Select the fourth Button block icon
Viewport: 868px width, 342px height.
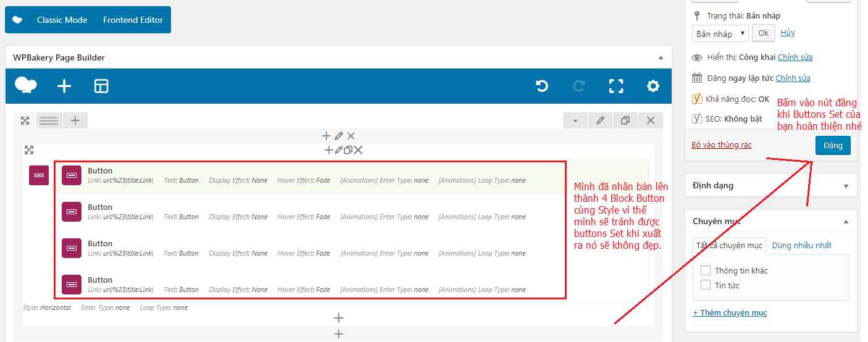[72, 285]
